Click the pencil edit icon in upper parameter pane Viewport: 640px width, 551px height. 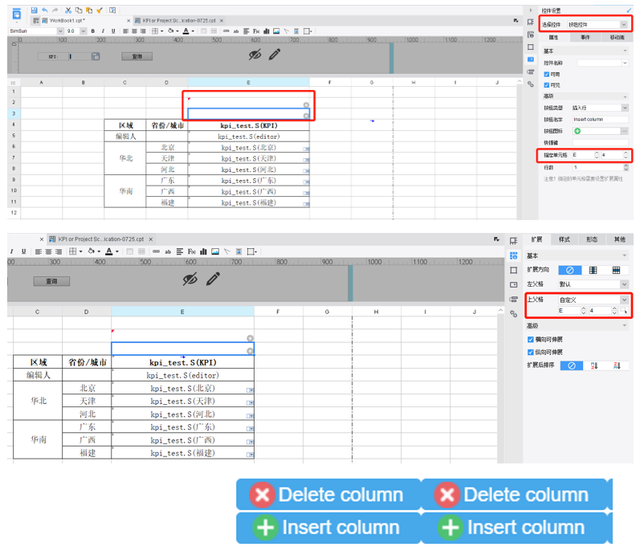pos(273,54)
